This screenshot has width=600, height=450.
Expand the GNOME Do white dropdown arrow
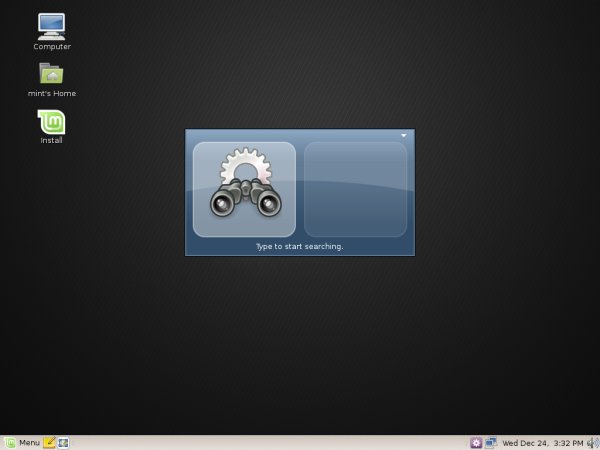pyautogui.click(x=404, y=135)
